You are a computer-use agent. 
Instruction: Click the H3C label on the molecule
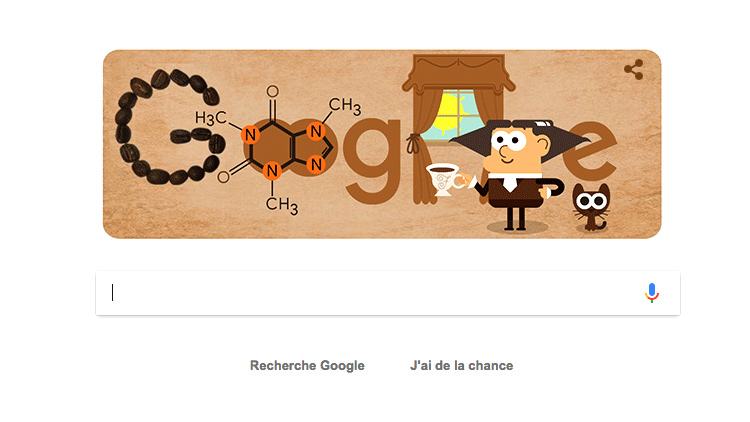click(210, 118)
